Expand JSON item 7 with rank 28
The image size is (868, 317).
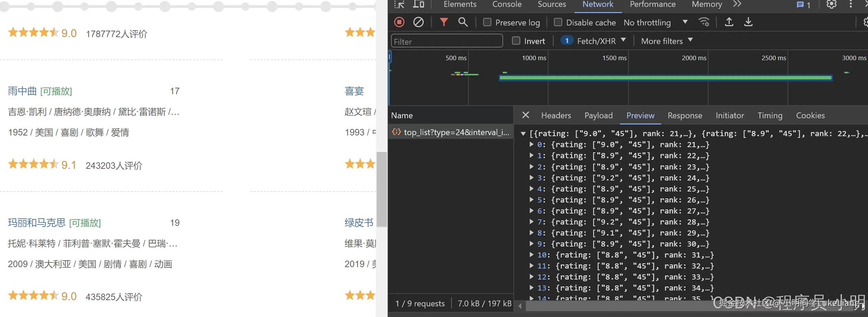pyautogui.click(x=532, y=222)
